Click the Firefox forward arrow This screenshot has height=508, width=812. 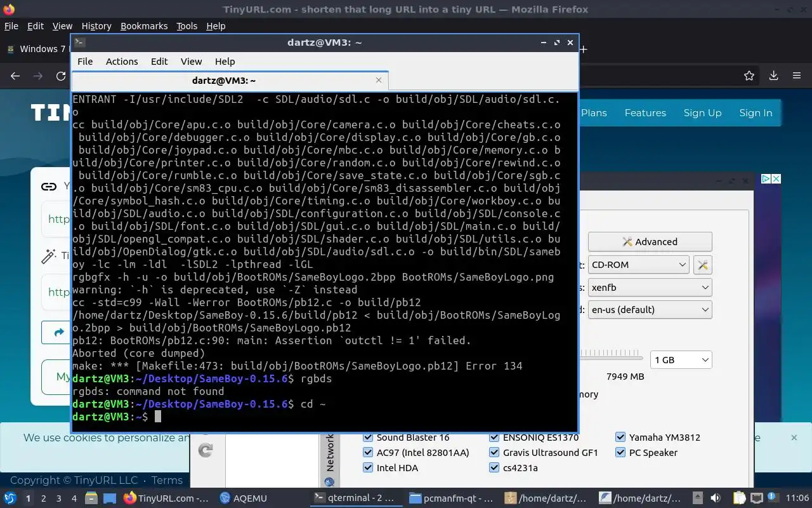tap(38, 76)
